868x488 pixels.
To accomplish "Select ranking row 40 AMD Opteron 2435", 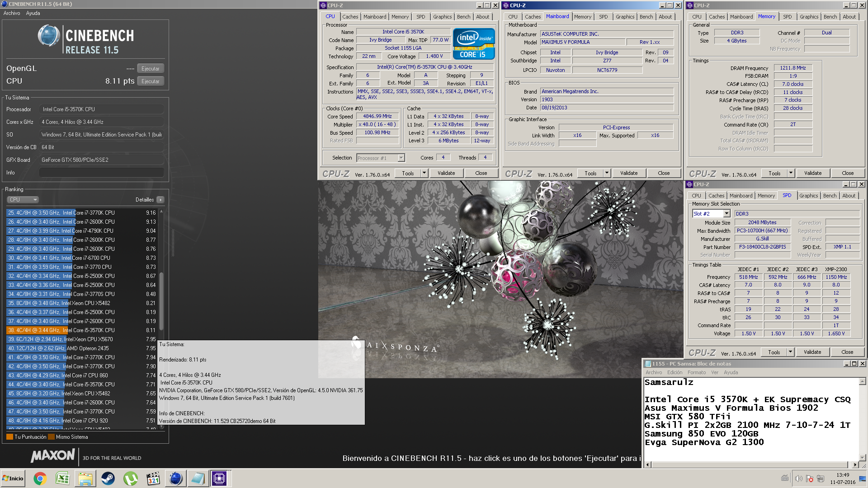I will point(81,348).
